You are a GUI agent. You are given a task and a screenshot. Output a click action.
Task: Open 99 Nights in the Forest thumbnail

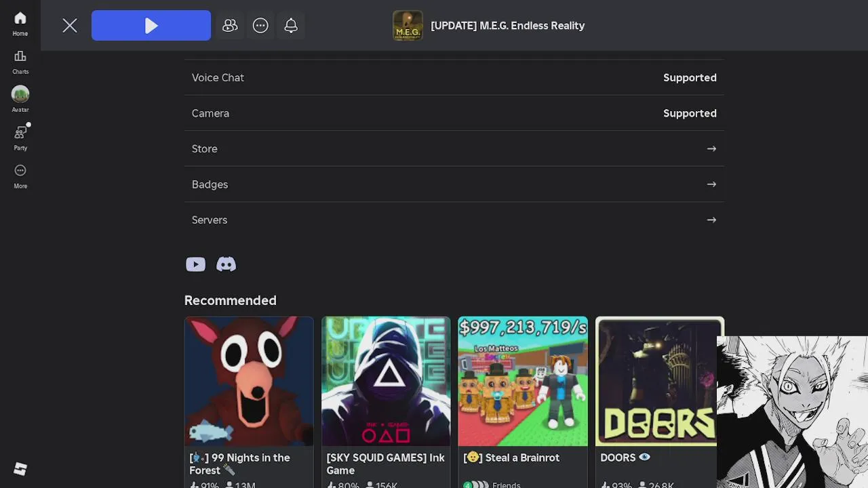point(249,381)
